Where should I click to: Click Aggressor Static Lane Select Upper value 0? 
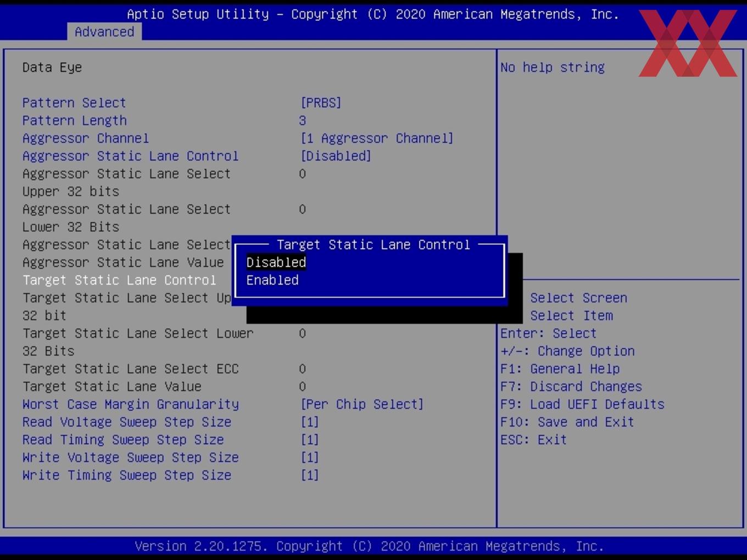303,173
